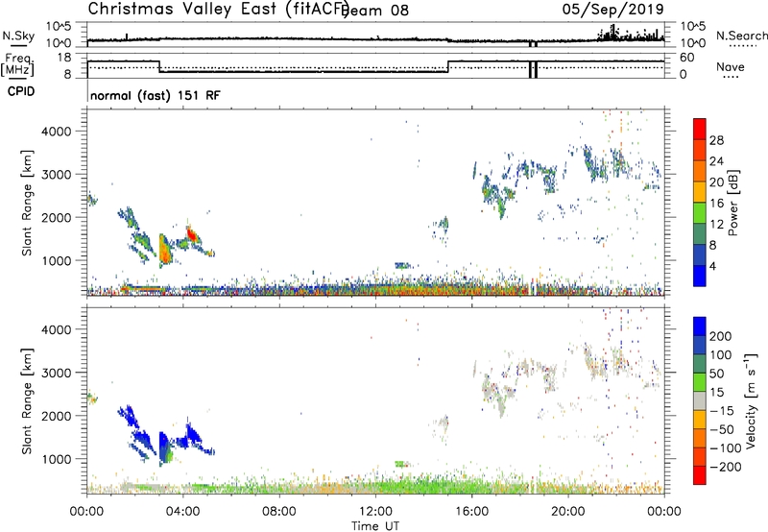Click the green 15-50 velocity colorbar segment
768x532 pixels.
700,382
